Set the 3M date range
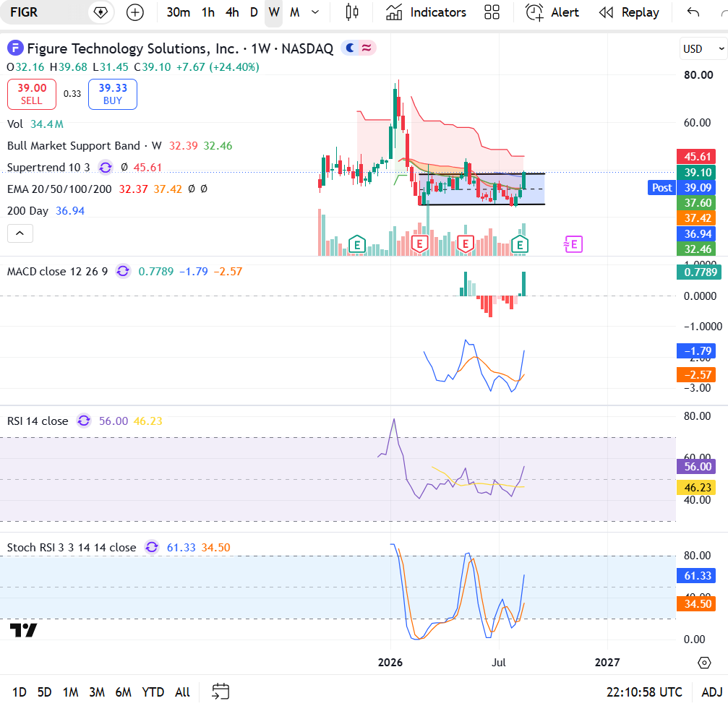The height and width of the screenshot is (706, 728). coord(97,692)
